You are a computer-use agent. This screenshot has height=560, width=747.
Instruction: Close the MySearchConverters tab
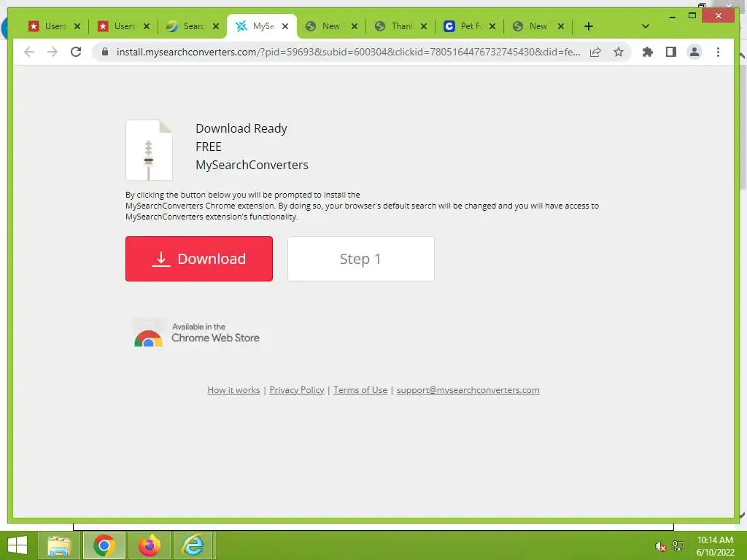pos(285,26)
